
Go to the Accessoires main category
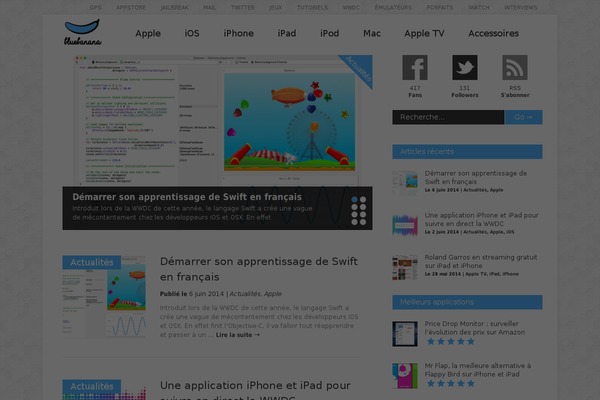[x=493, y=34]
